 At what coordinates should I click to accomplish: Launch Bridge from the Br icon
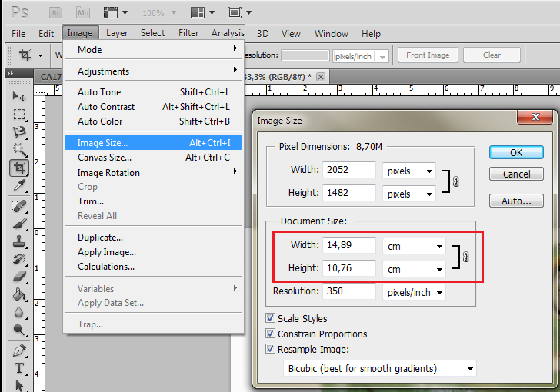click(x=55, y=13)
